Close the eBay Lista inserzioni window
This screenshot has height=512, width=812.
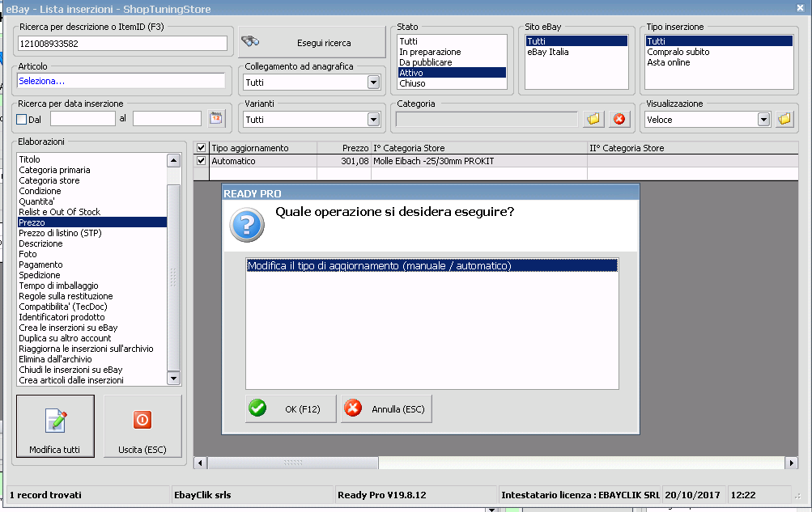pyautogui.click(x=800, y=8)
